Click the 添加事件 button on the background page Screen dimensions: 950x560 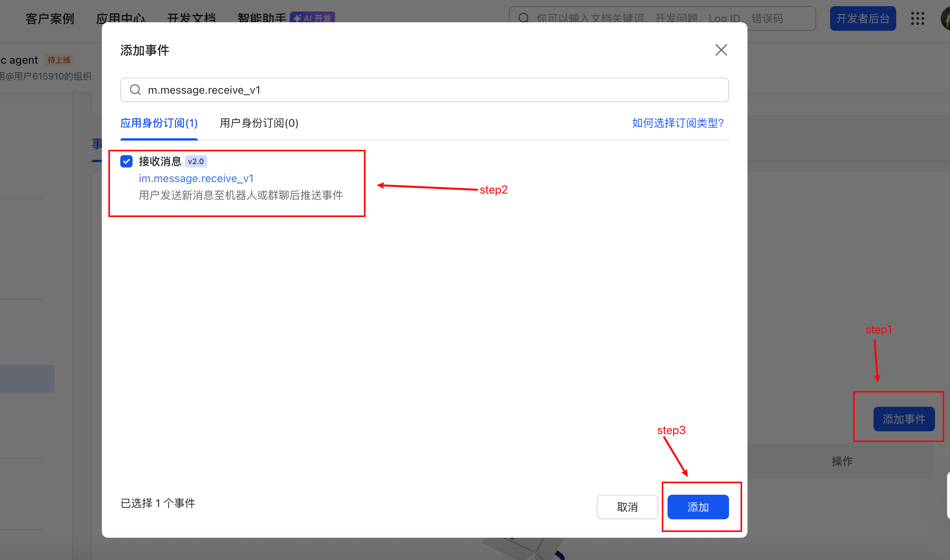[x=904, y=419]
